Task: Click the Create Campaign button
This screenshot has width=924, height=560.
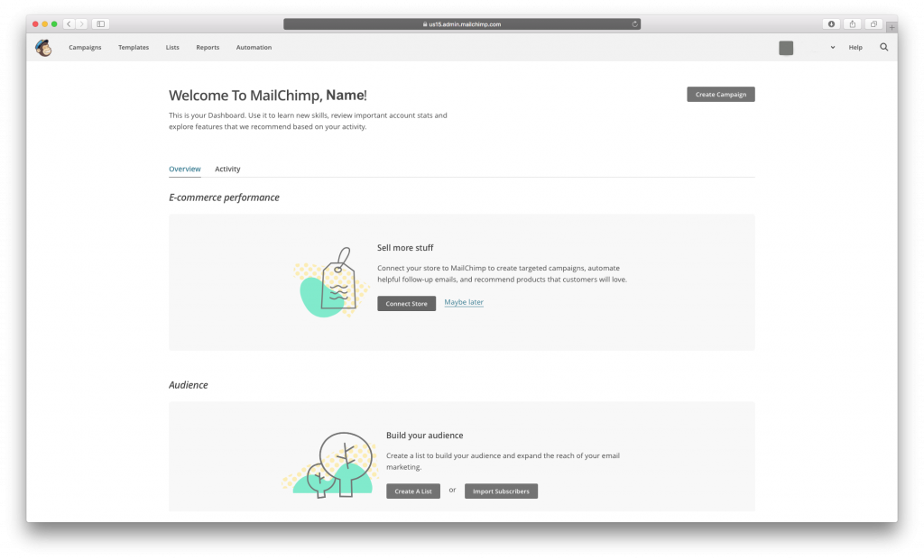Action: point(721,94)
